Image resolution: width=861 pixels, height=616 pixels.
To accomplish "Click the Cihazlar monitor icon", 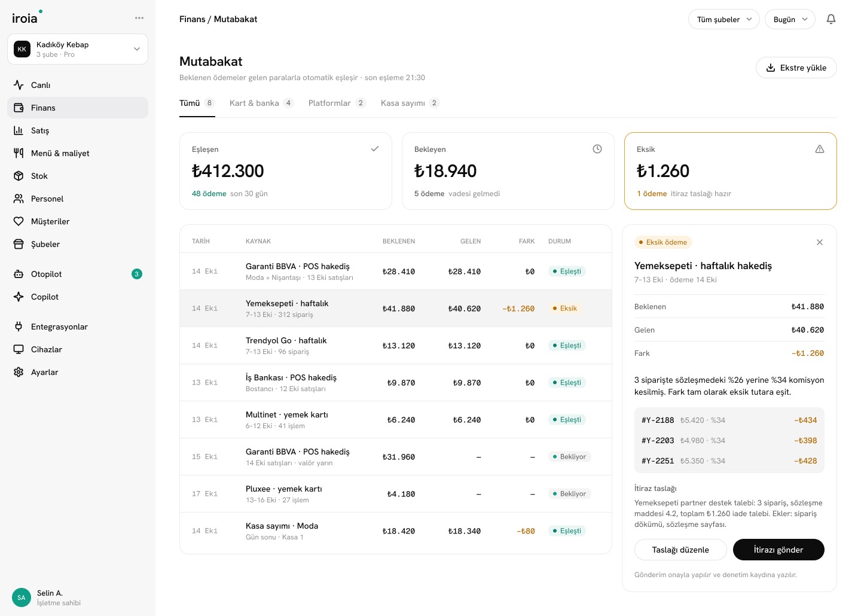I will pyautogui.click(x=19, y=349).
